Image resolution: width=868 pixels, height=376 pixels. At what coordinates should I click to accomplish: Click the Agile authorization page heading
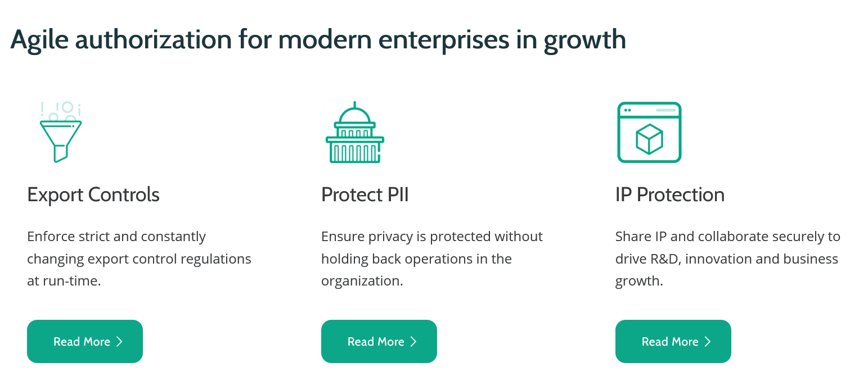point(318,39)
